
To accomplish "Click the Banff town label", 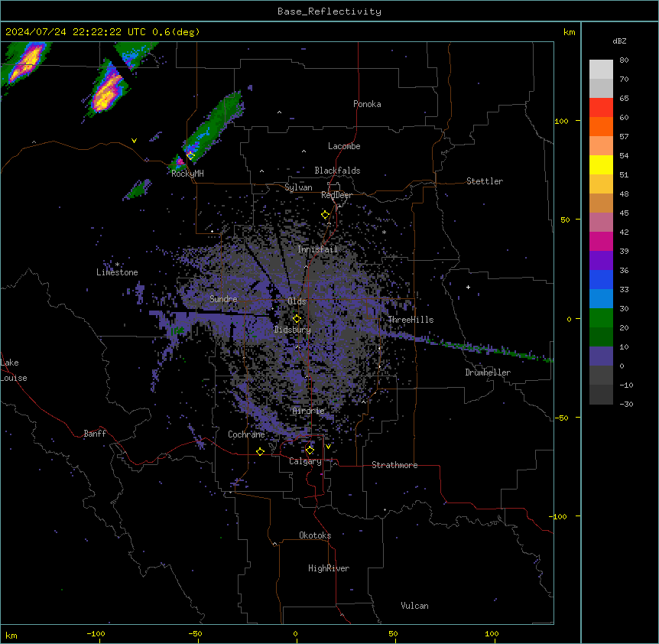I will (x=95, y=434).
